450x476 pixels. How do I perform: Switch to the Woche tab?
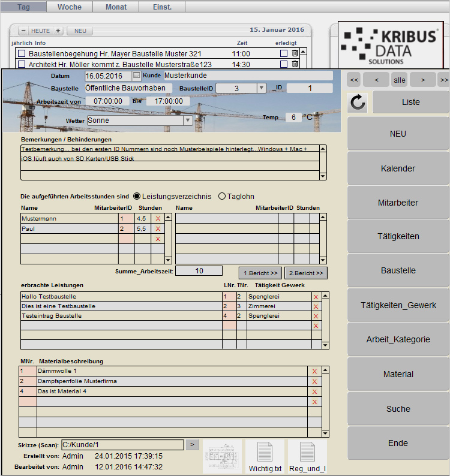70,7
